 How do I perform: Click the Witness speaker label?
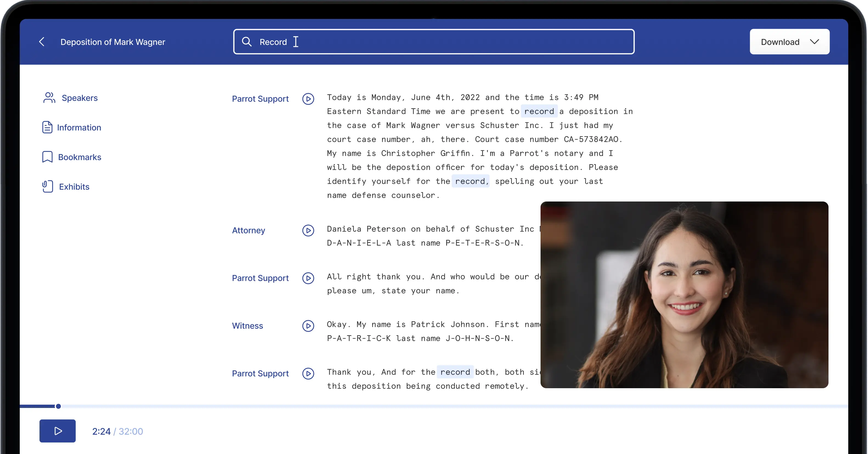[247, 326]
